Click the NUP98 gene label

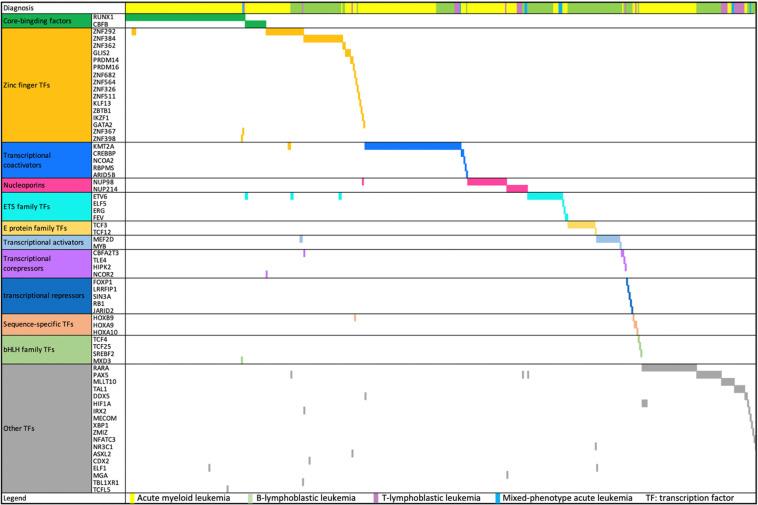click(103, 181)
